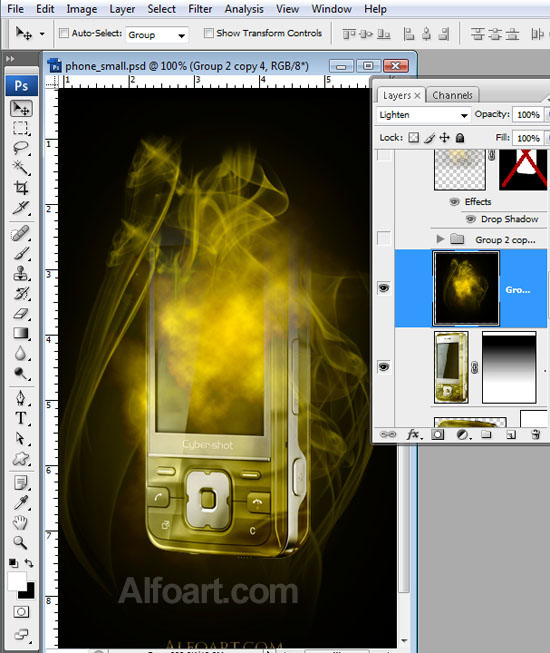
Task: Select the Dodge tool
Action: click(x=21, y=373)
